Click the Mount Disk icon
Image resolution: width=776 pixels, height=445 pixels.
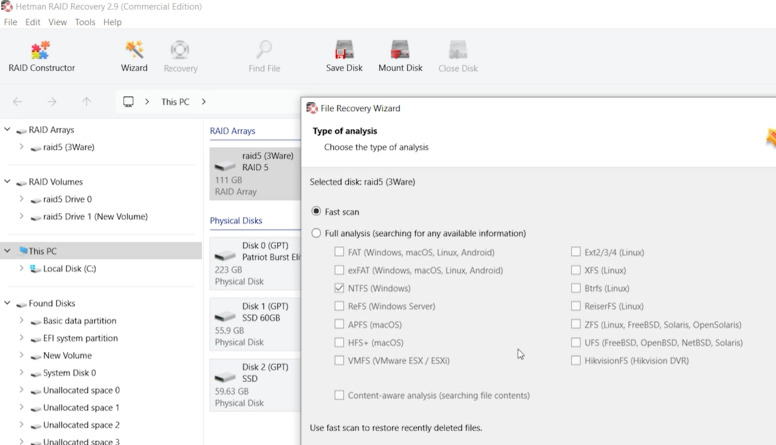click(400, 57)
